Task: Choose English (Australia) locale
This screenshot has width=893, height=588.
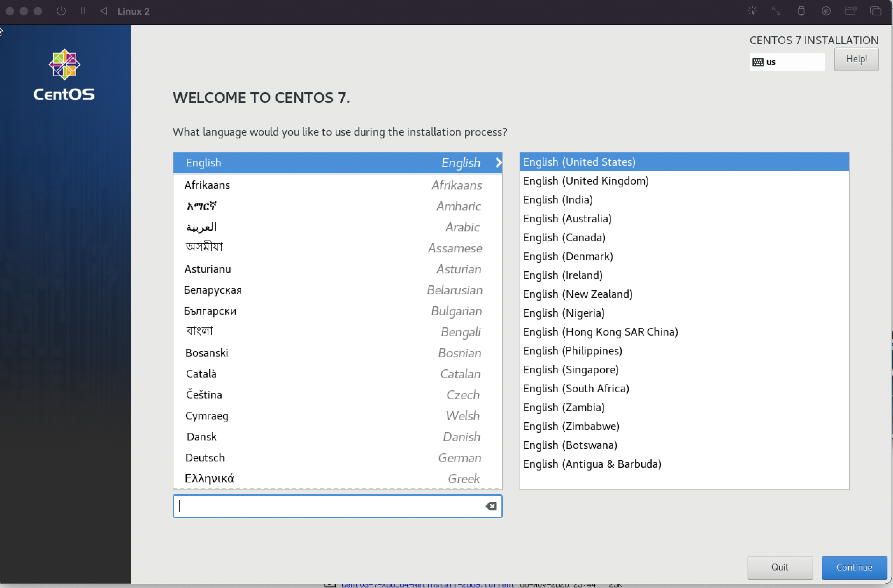Action: coord(684,219)
